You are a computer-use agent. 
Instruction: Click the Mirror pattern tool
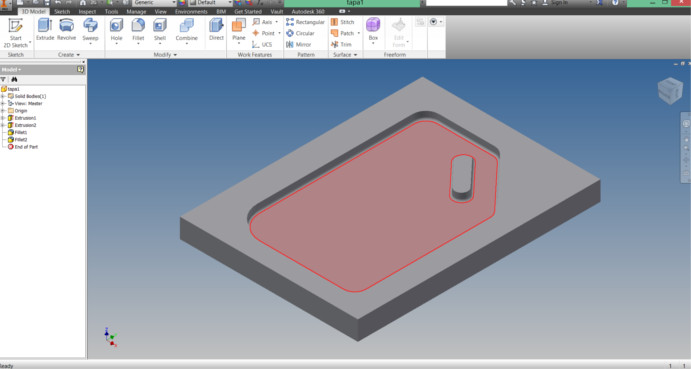tap(299, 45)
